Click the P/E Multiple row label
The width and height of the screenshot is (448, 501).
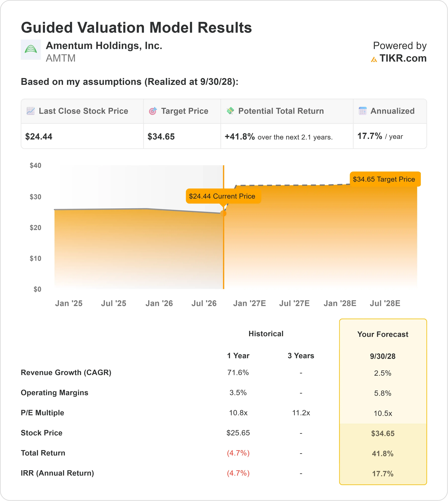42,413
